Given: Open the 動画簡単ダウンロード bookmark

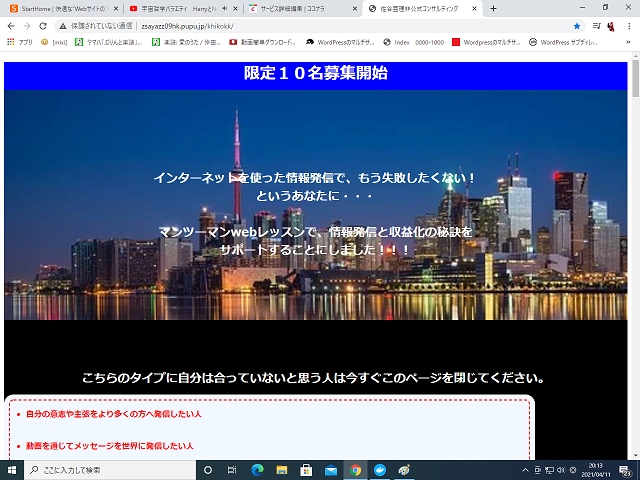Looking at the screenshot, I should click(262, 42).
